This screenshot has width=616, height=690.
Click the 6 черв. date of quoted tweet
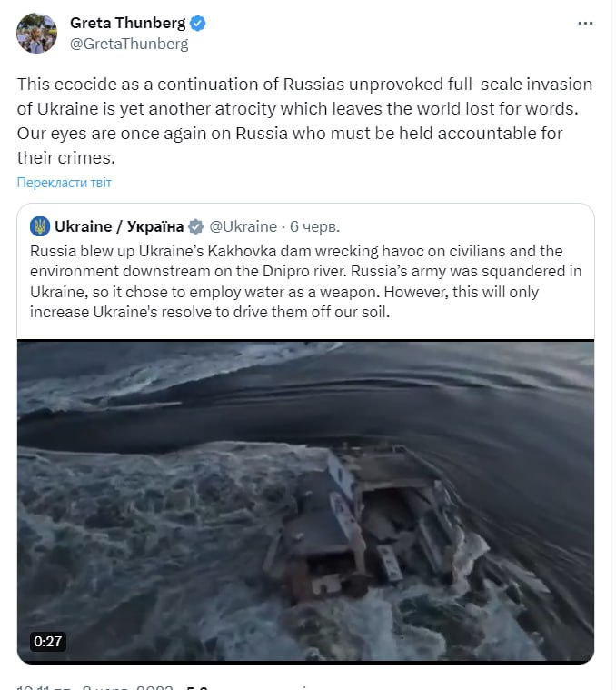point(314,226)
